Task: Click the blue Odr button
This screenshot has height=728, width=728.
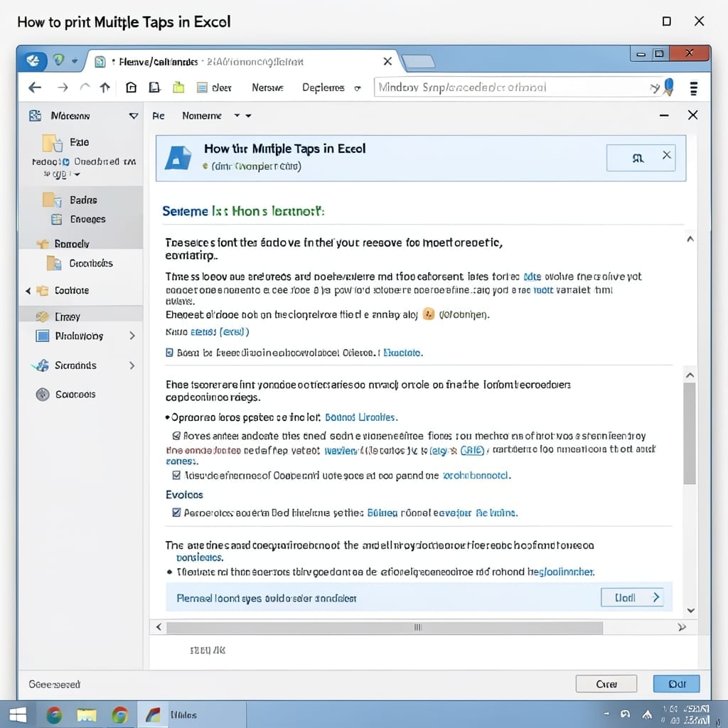Action: [677, 684]
